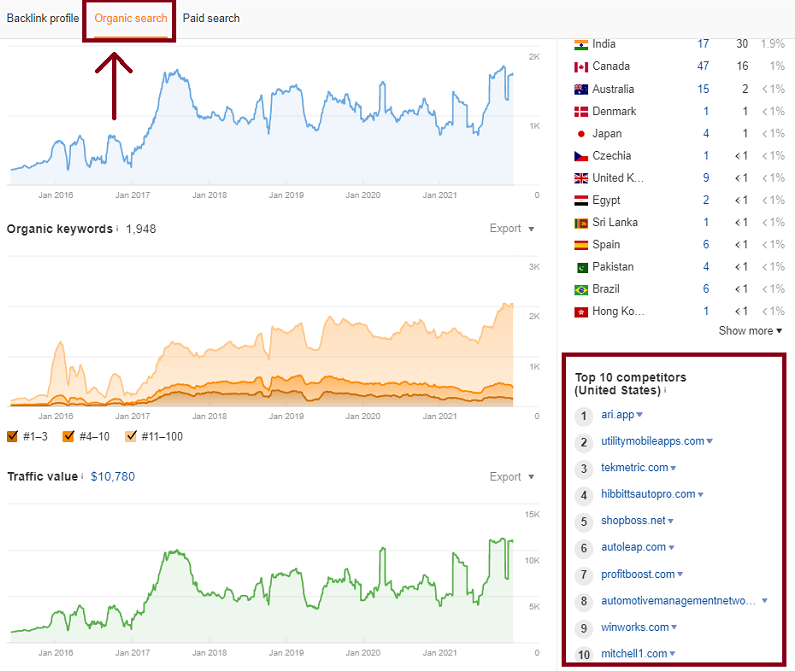Open competitor link profitboost.com

[x=638, y=574]
